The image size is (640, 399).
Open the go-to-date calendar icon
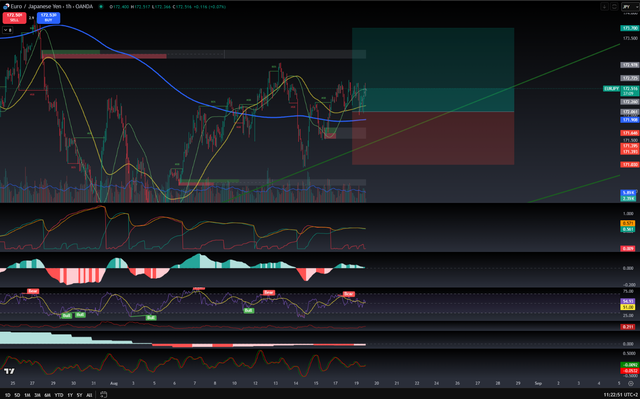tap(103, 395)
